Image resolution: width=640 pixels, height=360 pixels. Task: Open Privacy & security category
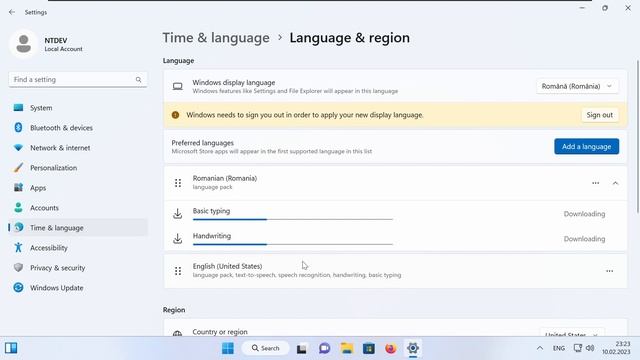pyautogui.click(x=78, y=268)
